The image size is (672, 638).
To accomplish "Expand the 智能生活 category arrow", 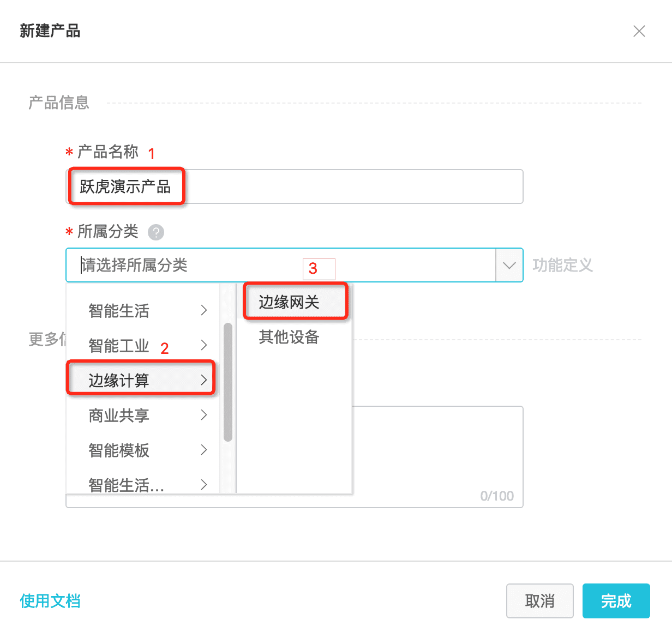I will (203, 310).
